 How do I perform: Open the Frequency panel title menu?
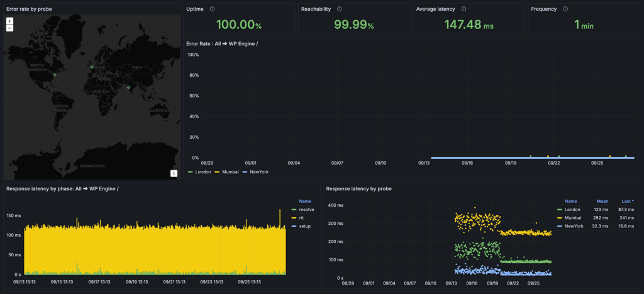[x=544, y=9]
